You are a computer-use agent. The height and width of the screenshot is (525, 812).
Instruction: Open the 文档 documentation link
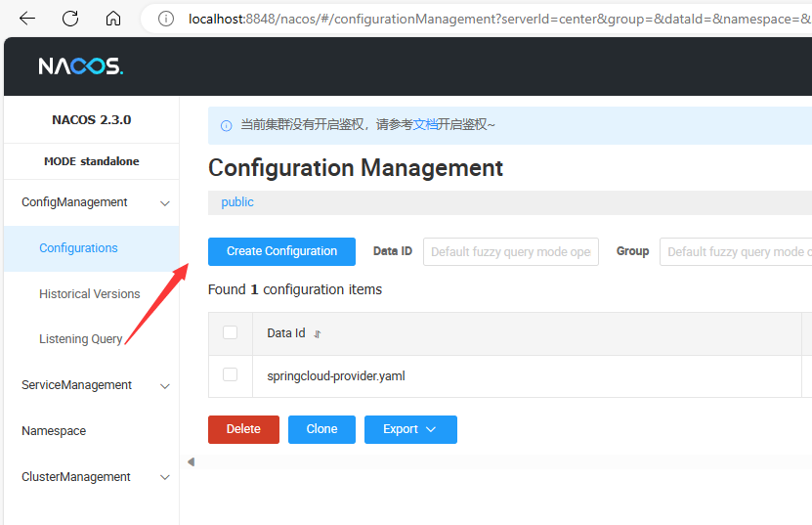pyautogui.click(x=425, y=125)
